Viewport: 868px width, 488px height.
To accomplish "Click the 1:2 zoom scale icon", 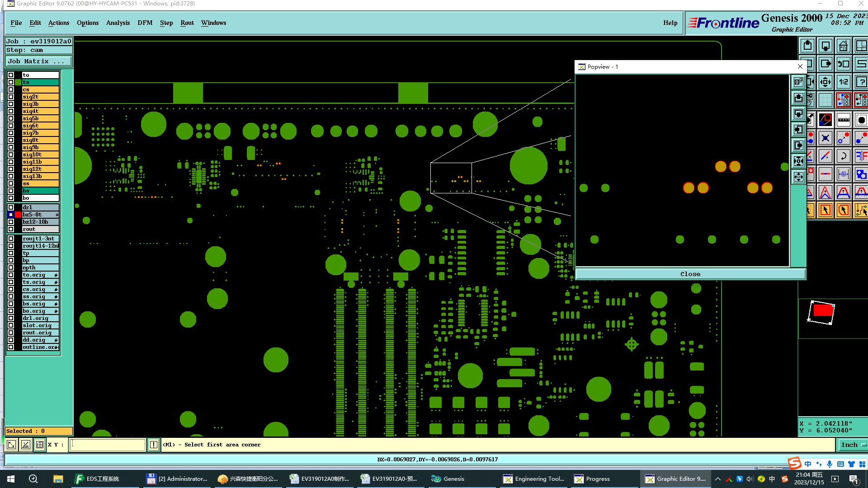I will coord(843,82).
